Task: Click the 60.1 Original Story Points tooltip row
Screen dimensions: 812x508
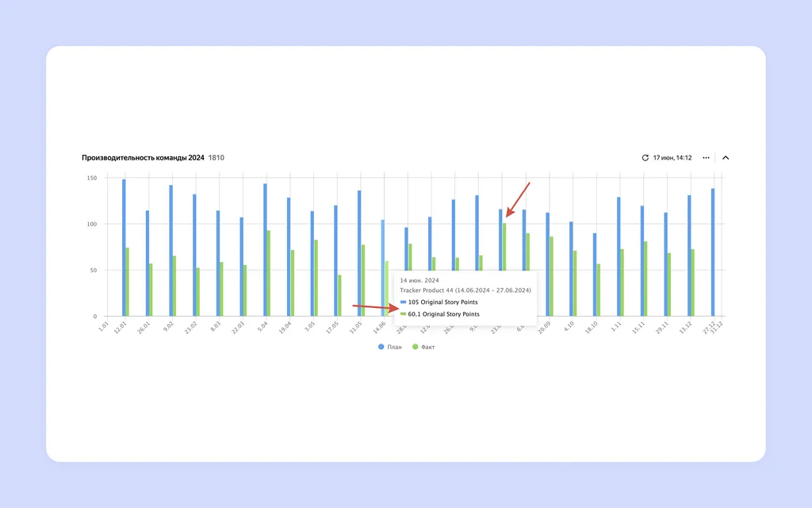Action: pyautogui.click(x=440, y=314)
